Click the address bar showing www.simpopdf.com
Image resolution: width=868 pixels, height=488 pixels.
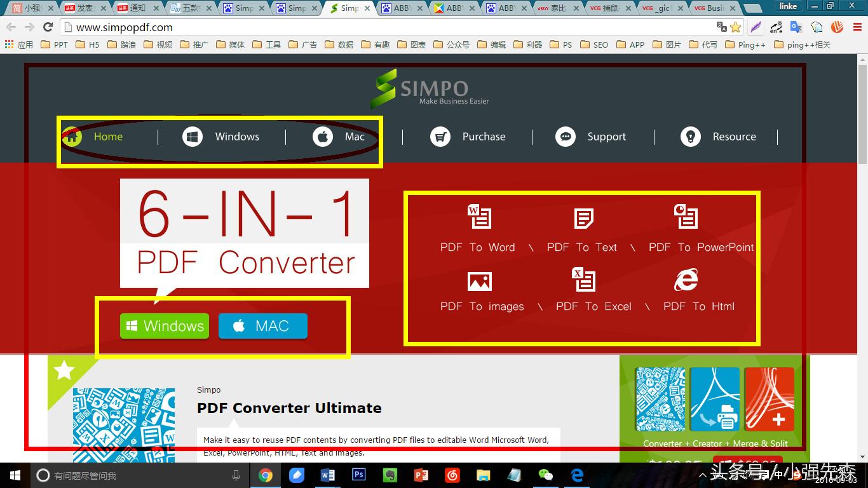click(x=381, y=27)
